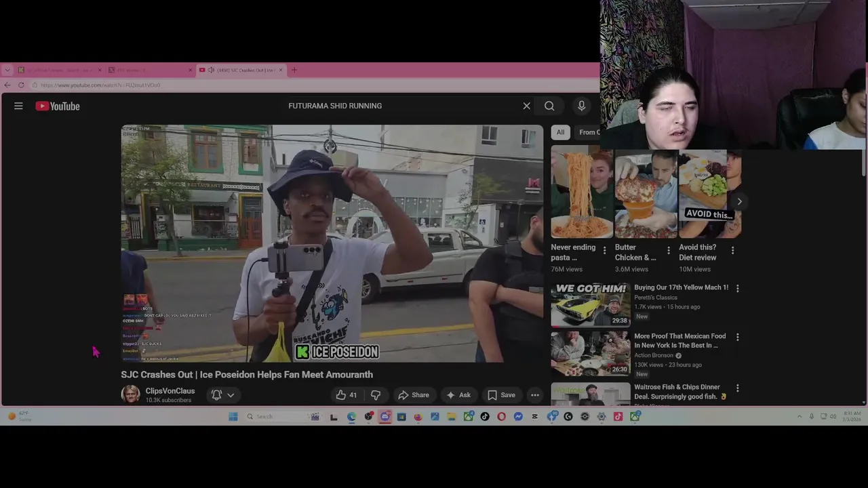
Task: Expand the browser tab list chevron
Action: click(7, 70)
